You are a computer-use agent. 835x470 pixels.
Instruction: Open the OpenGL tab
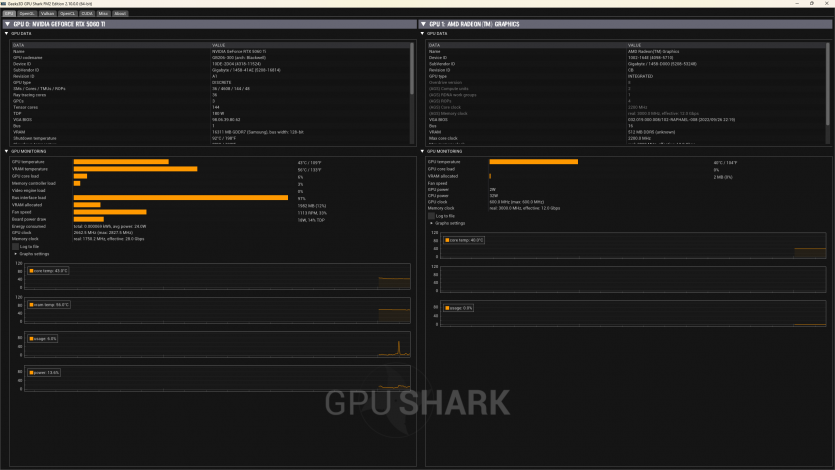tap(26, 13)
